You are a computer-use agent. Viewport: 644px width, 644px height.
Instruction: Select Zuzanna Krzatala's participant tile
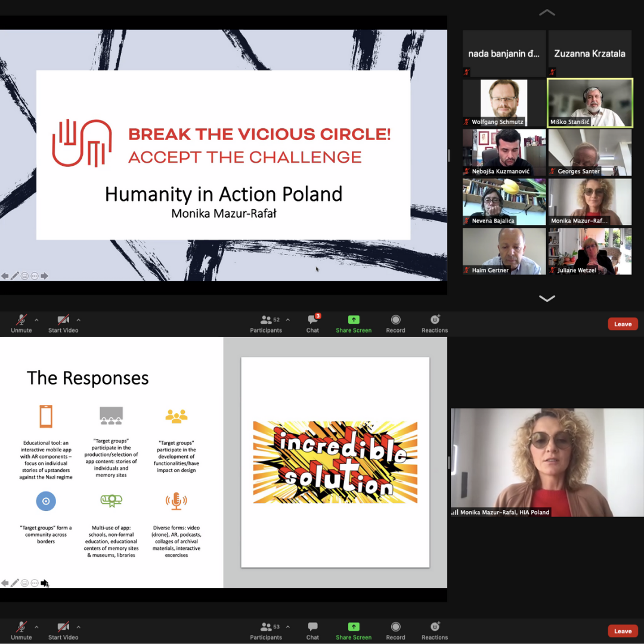[590, 54]
